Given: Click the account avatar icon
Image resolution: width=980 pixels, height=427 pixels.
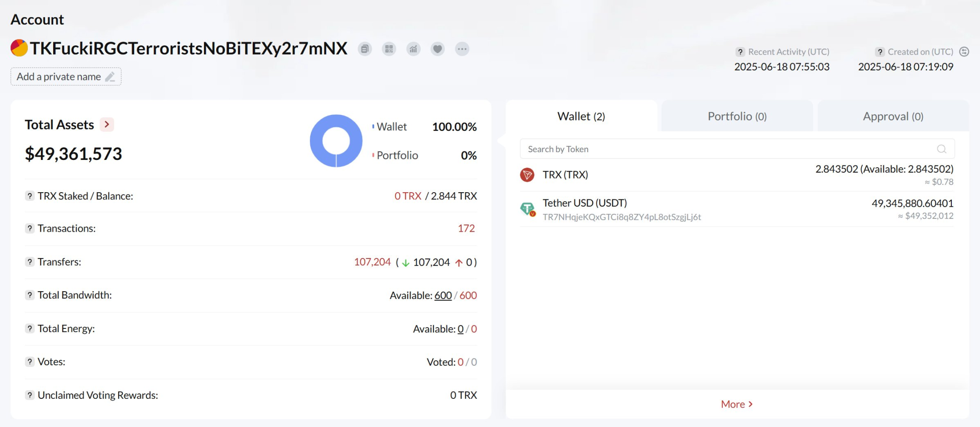Looking at the screenshot, I should pyautogui.click(x=19, y=48).
